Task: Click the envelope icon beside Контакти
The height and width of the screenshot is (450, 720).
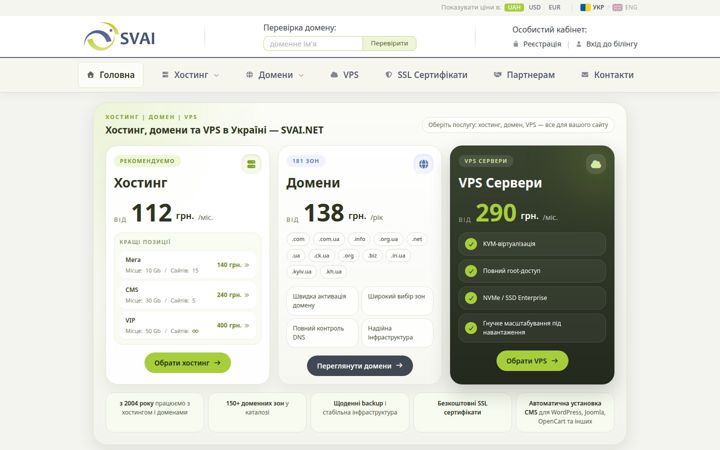Action: click(x=585, y=74)
